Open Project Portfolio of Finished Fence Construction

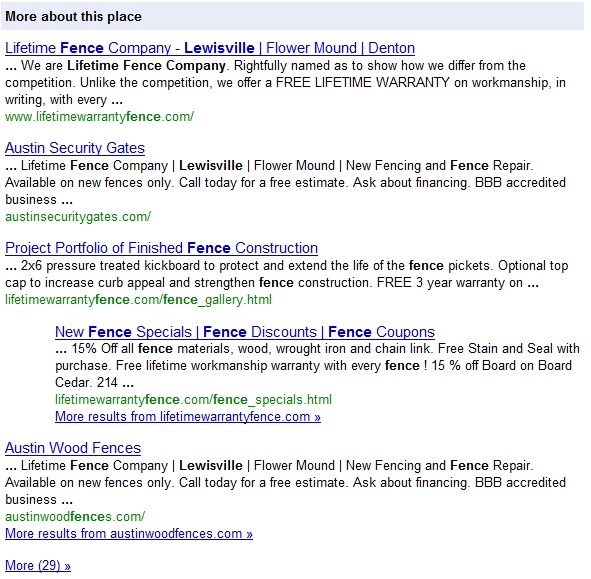click(161, 248)
